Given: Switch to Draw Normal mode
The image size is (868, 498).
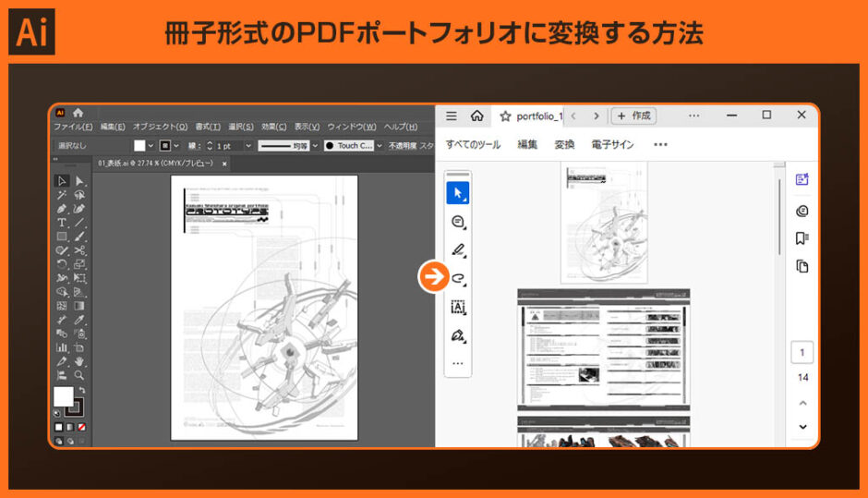Looking at the screenshot, I should [x=59, y=442].
